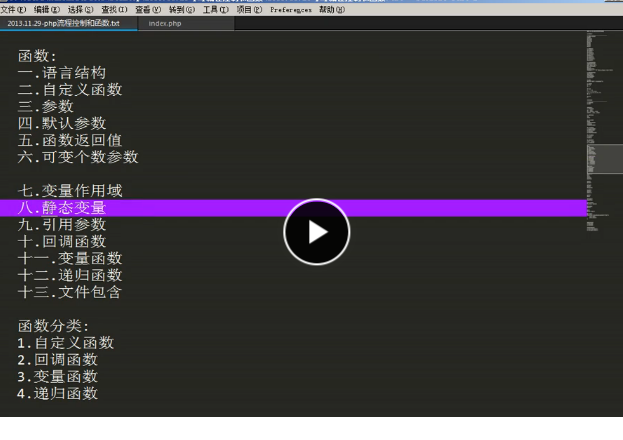The height and width of the screenshot is (440, 623).
Task: Click the line 1.自定义函数
Action: click(66, 343)
